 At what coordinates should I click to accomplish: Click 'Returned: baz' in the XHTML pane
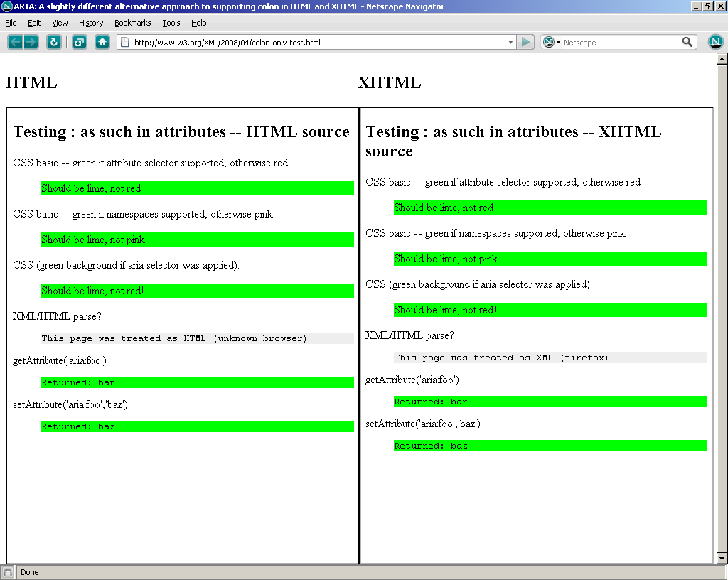coord(430,446)
